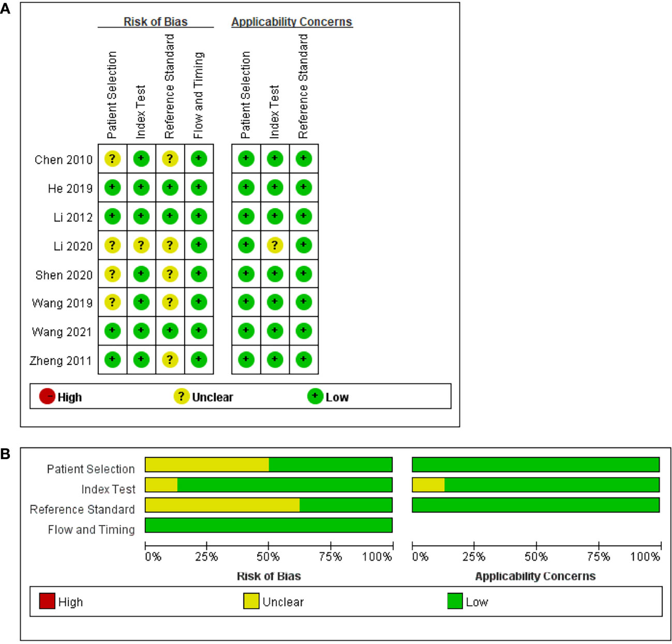
Task: Click yellow segment of applicability Index Test bar
Action: (x=428, y=485)
